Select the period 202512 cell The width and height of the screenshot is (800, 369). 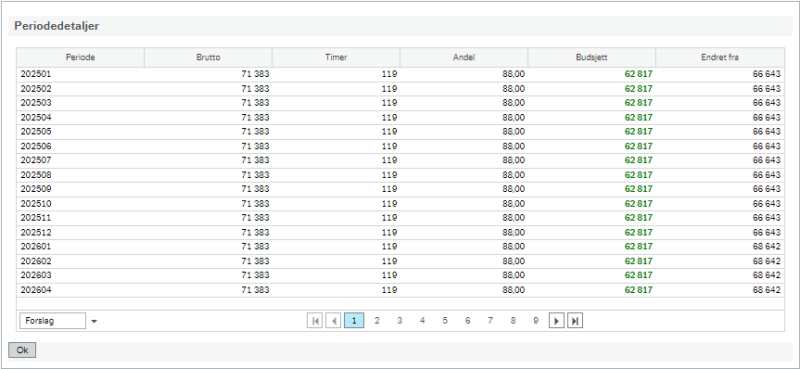(81, 233)
